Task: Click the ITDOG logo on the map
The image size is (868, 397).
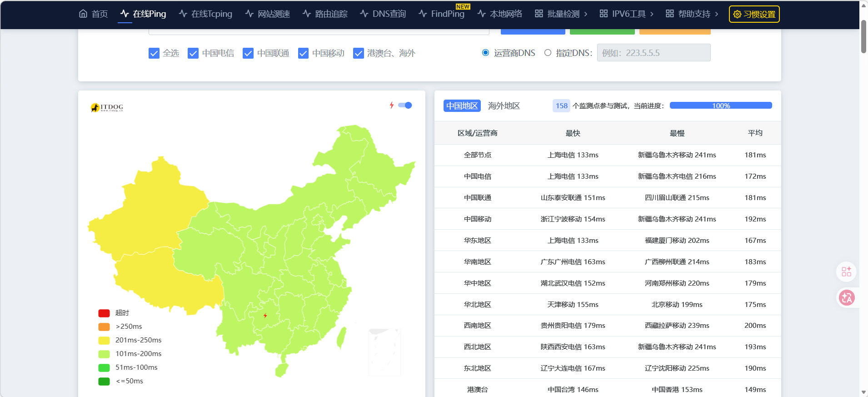Action: pyautogui.click(x=107, y=107)
